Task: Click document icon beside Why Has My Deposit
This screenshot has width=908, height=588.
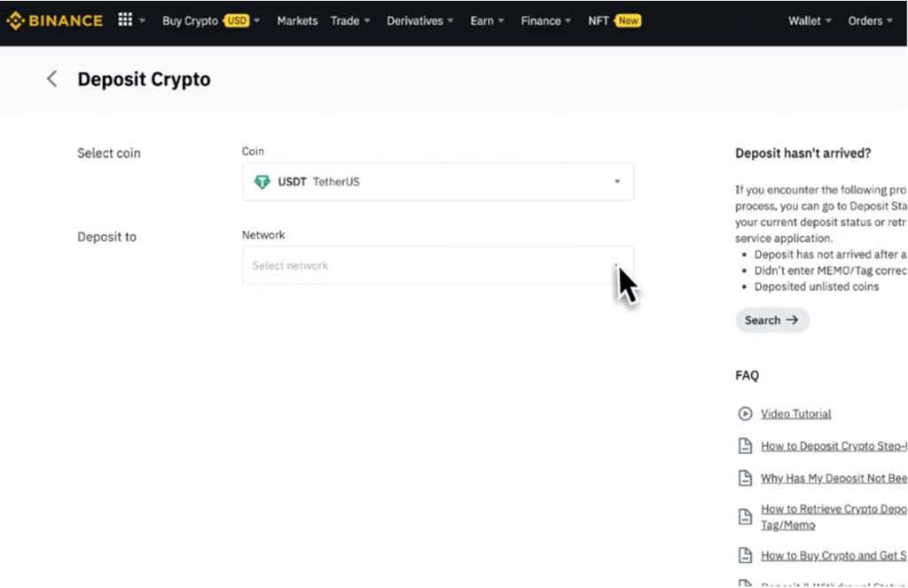Action: coord(745,479)
